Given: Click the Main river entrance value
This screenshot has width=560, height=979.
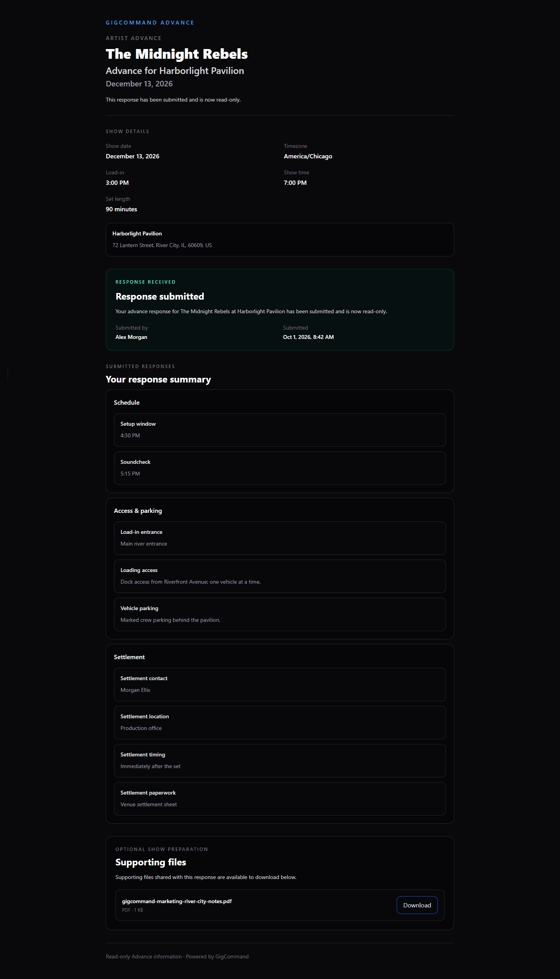Looking at the screenshot, I should point(143,544).
